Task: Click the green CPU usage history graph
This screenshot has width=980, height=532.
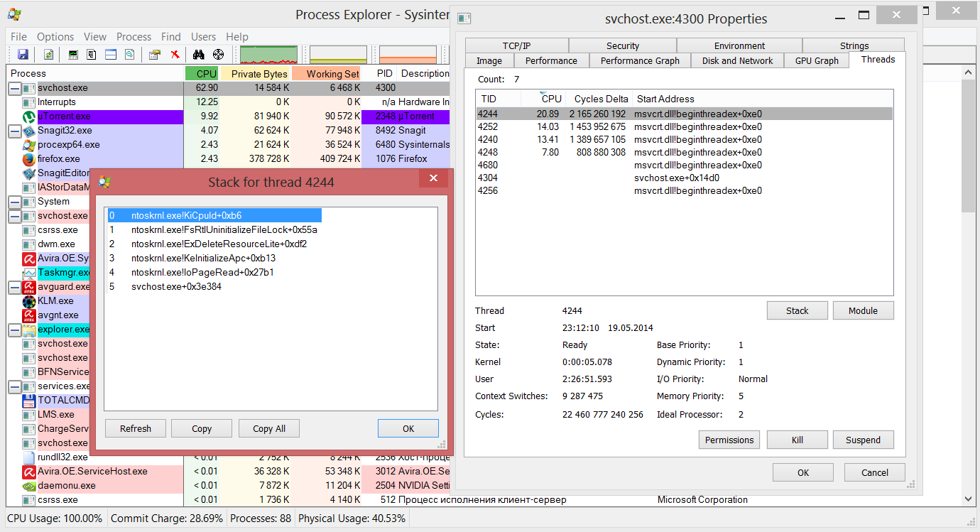Action: [268, 55]
